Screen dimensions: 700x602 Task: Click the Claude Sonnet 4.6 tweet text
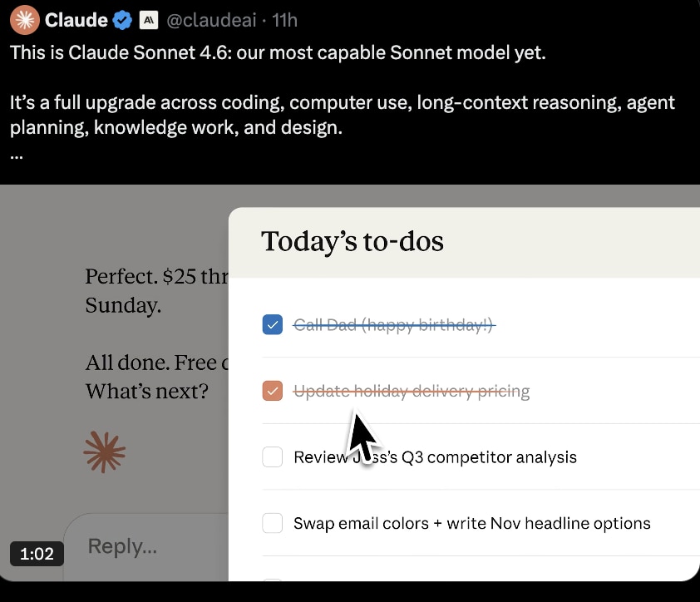tap(276, 52)
